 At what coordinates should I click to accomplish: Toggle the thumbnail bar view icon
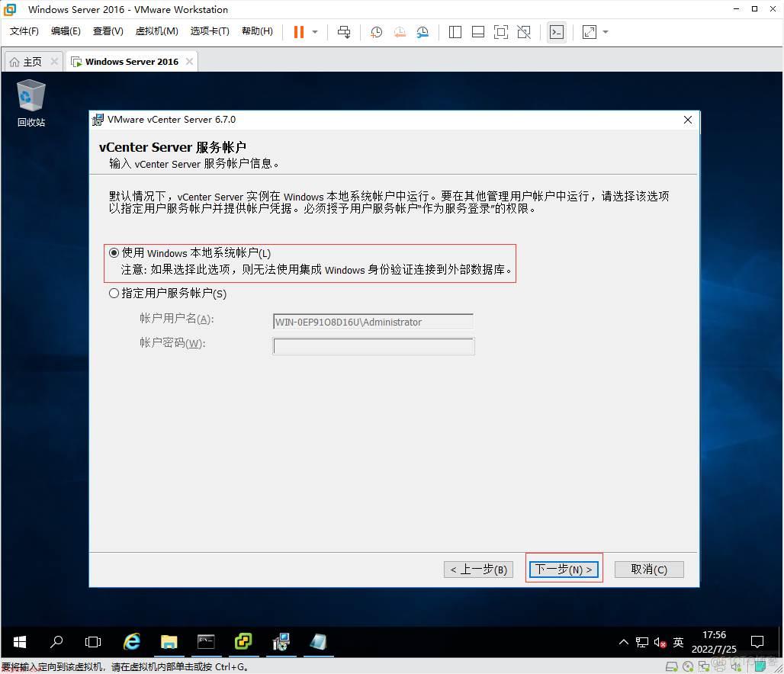(478, 32)
